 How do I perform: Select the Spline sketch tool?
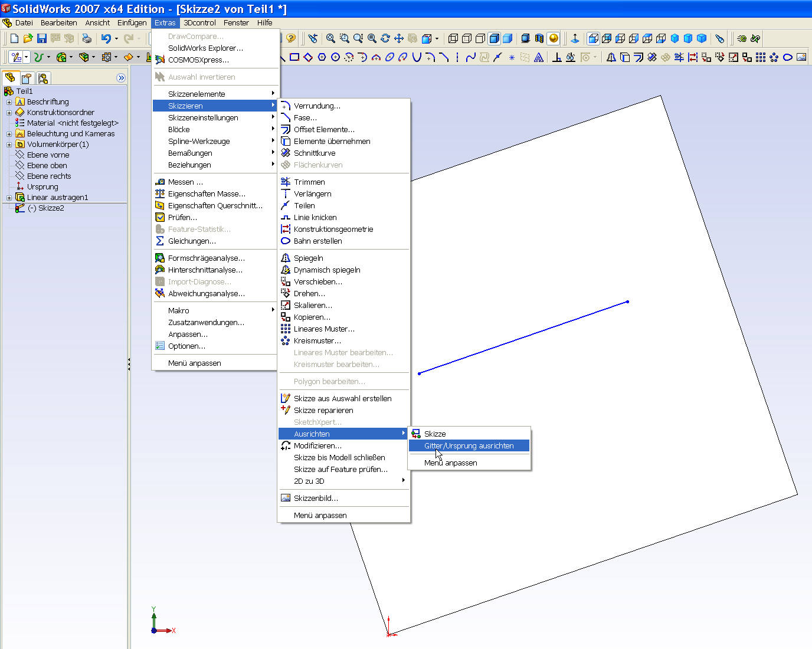coord(471,57)
